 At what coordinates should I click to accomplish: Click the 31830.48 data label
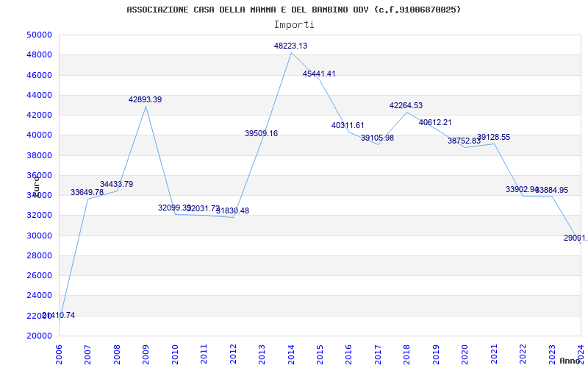click(232, 210)
